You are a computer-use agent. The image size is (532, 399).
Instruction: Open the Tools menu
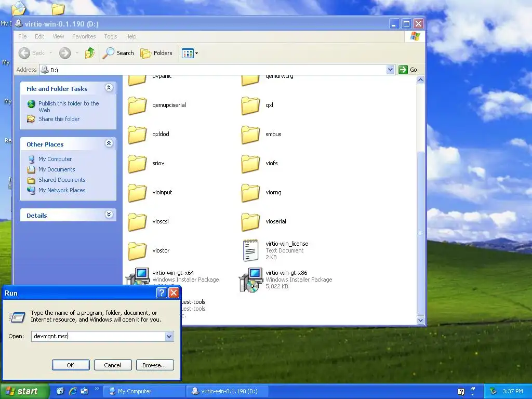click(110, 36)
